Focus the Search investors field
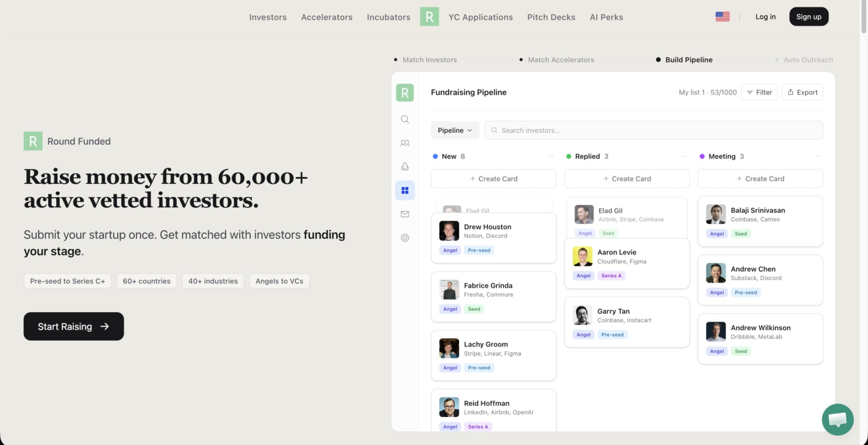Screen dimensions: 868x445 654,130
